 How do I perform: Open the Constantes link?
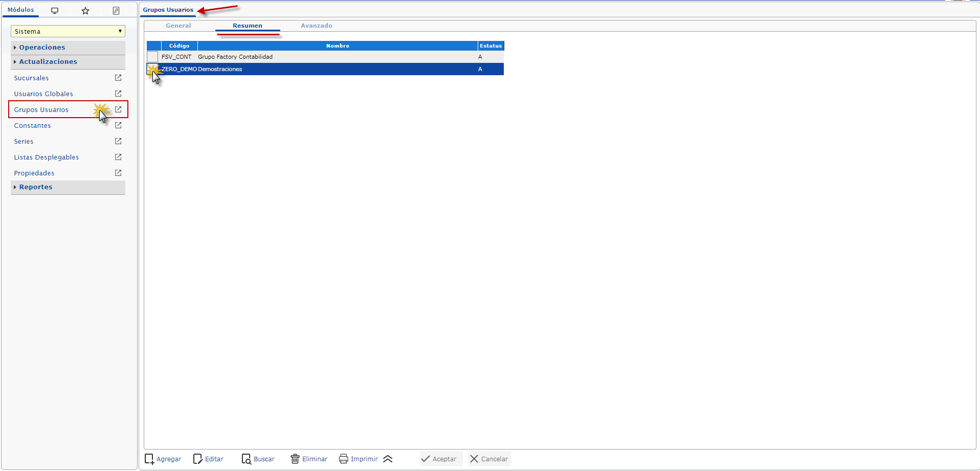click(32, 126)
